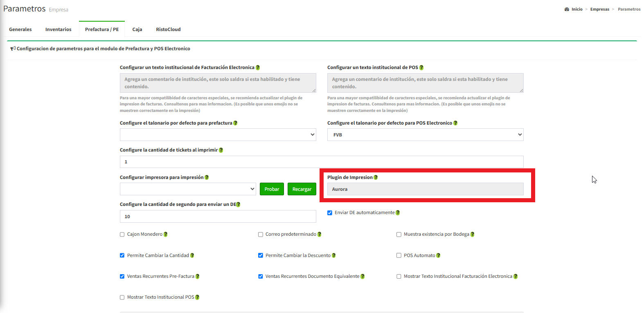This screenshot has width=644, height=313.
Task: Click help icon next to Plugin de Impresion
Action: (376, 177)
